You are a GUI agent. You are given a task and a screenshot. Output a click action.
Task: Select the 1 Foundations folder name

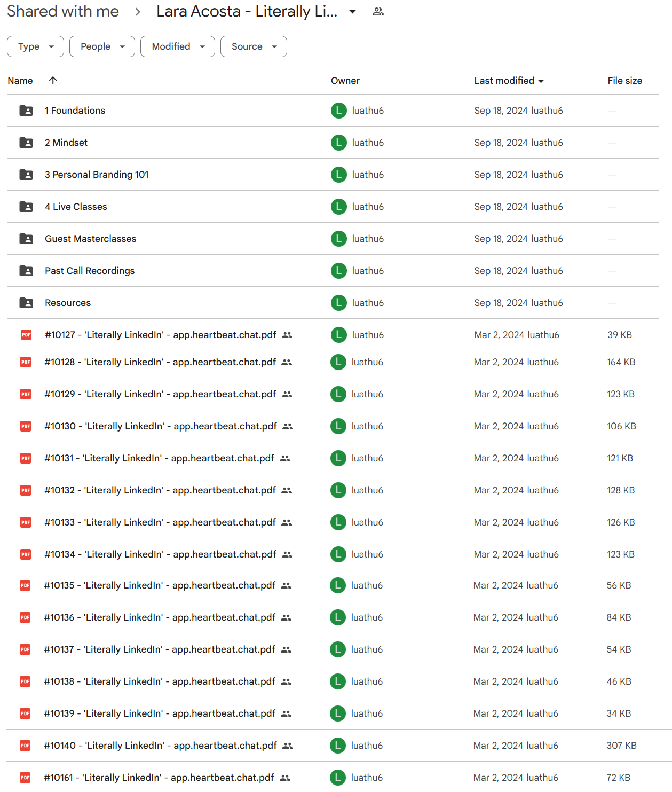[75, 111]
